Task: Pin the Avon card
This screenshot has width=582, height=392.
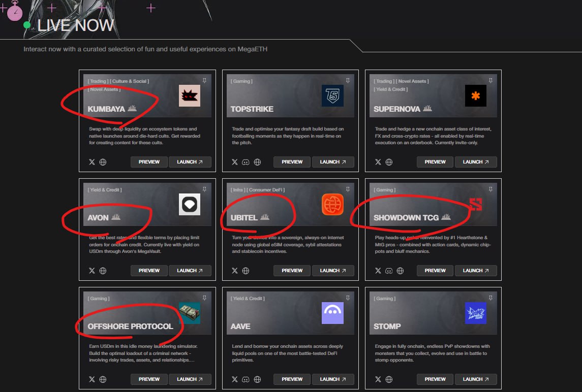Action: (204, 189)
